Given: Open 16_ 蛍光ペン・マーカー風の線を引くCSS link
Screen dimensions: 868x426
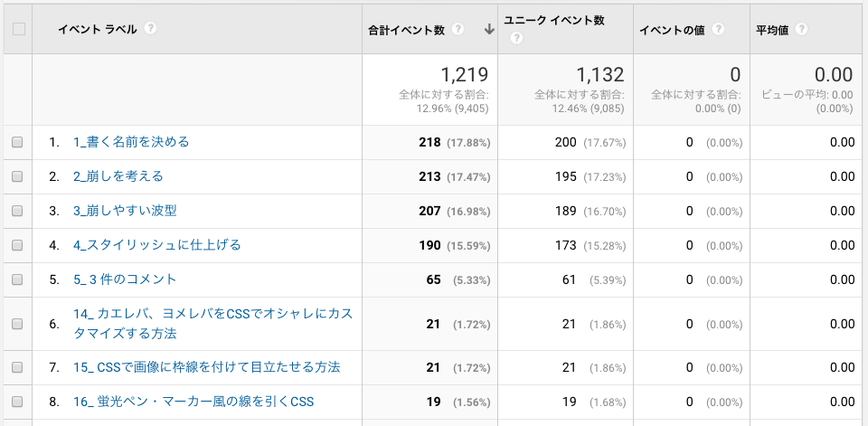Looking at the screenshot, I should (x=193, y=402).
